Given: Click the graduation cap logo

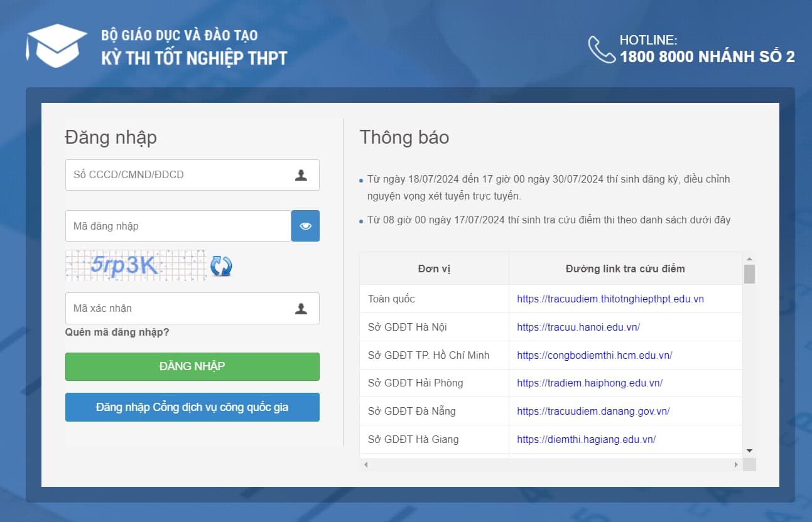Looking at the screenshot, I should tap(56, 45).
